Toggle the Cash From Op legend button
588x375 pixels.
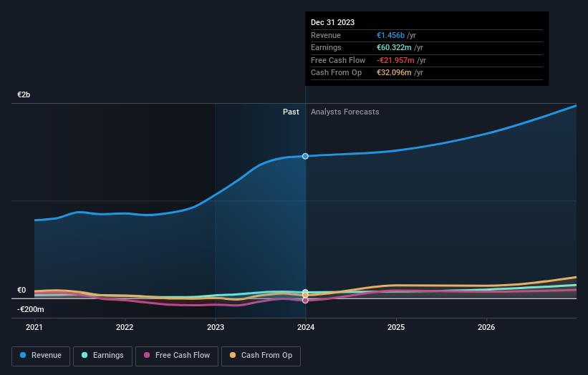click(x=261, y=356)
